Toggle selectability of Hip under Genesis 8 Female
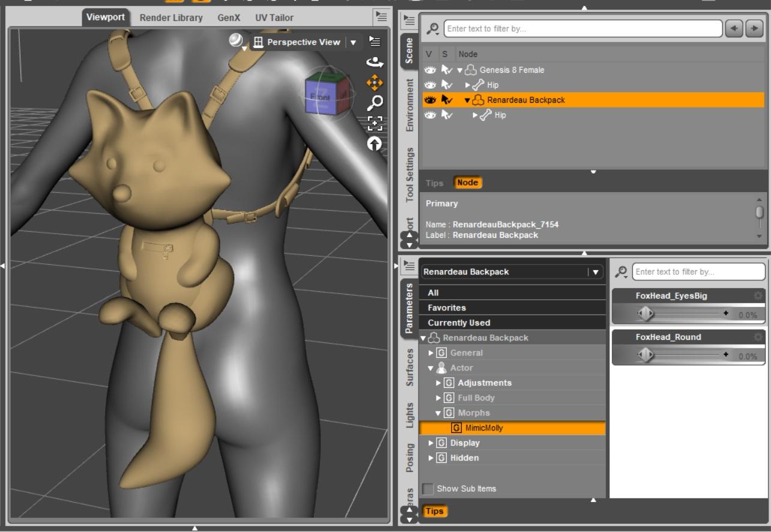 pos(447,85)
